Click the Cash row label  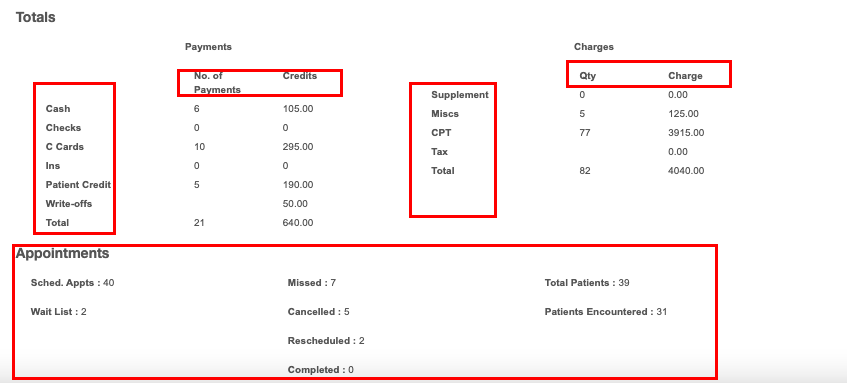pyautogui.click(x=58, y=109)
